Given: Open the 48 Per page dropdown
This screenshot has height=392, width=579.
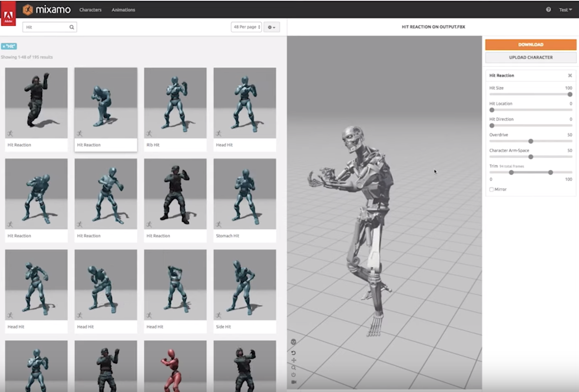Looking at the screenshot, I should click(x=246, y=27).
